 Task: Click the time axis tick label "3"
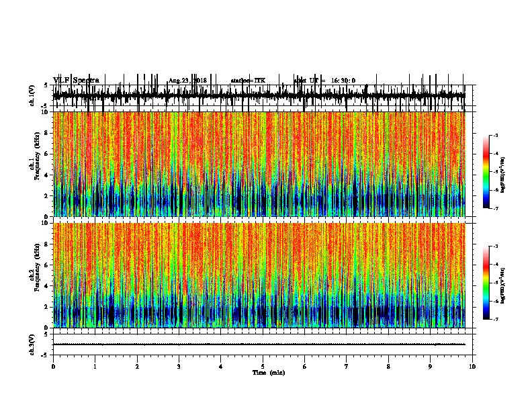pyautogui.click(x=179, y=367)
